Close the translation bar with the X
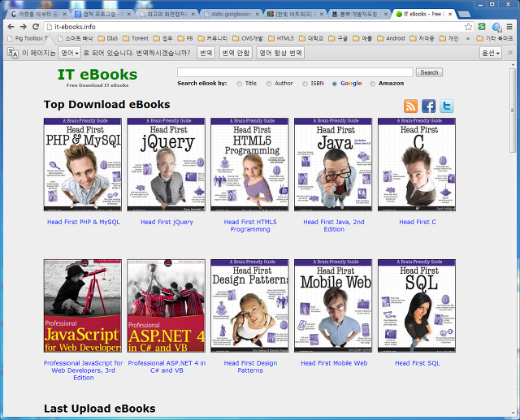The height and width of the screenshot is (420, 520). [510, 52]
